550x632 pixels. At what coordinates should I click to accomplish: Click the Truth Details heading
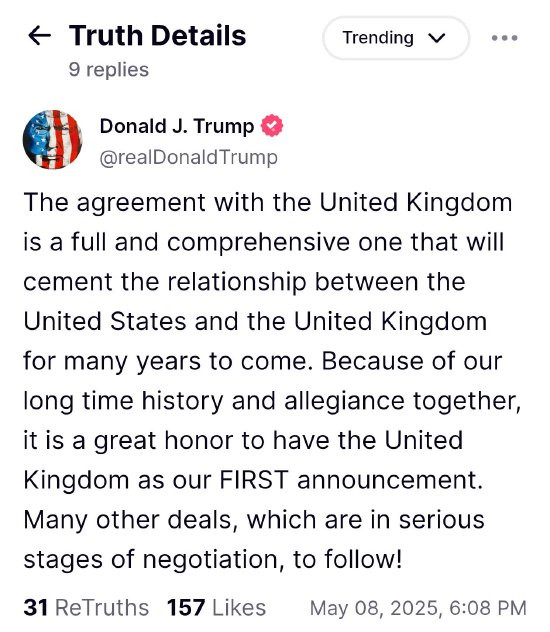pos(158,35)
